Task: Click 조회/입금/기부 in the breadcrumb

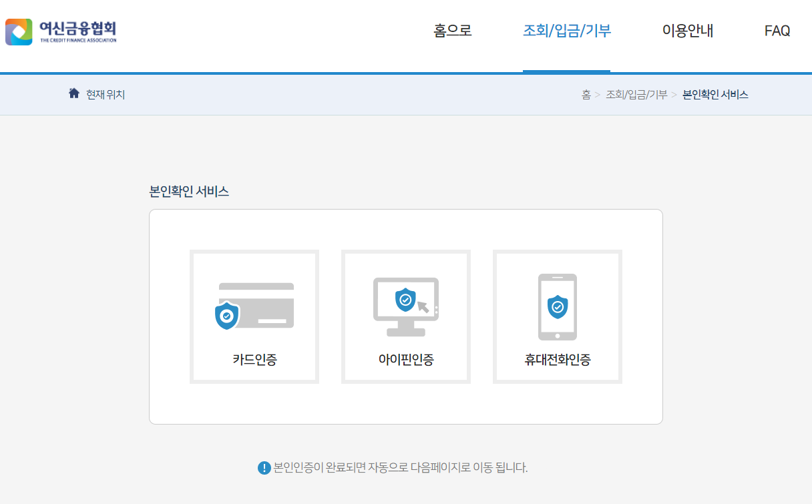Action: pyautogui.click(x=636, y=95)
